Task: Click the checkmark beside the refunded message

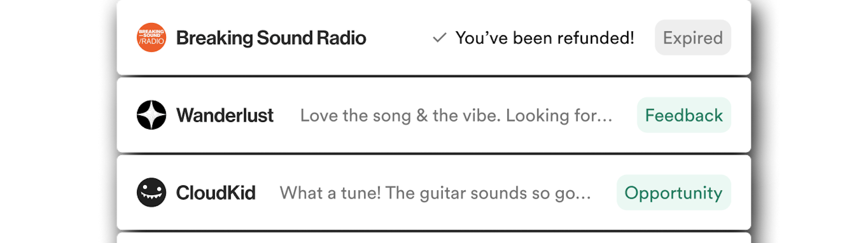Action: pyautogui.click(x=439, y=38)
